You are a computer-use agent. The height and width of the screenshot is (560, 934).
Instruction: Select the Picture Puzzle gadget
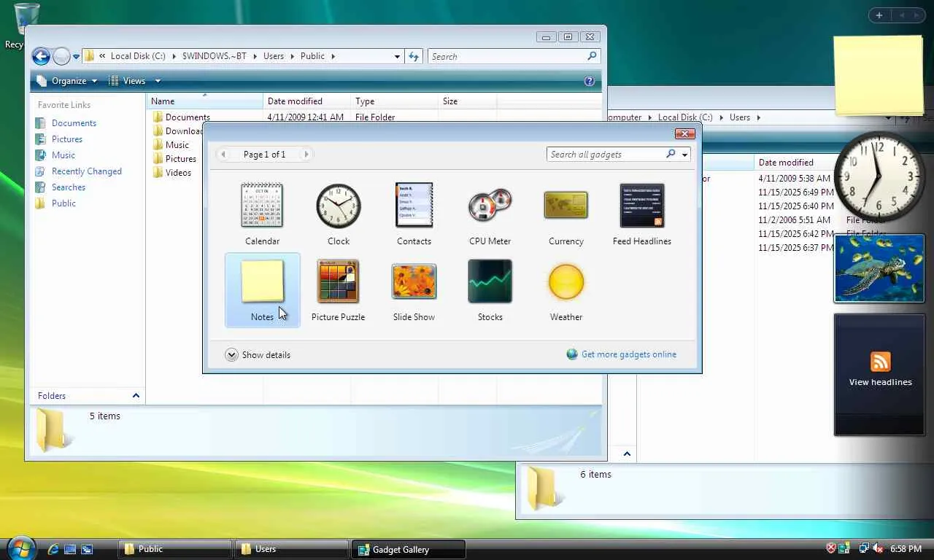(x=338, y=290)
